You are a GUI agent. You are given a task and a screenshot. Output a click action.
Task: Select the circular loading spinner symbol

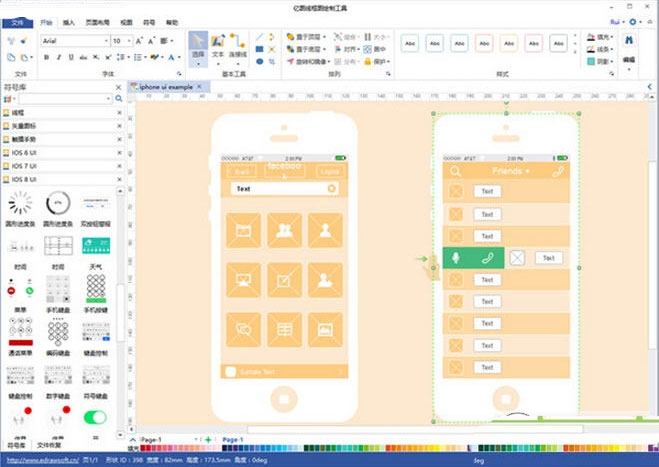pyautogui.click(x=20, y=203)
